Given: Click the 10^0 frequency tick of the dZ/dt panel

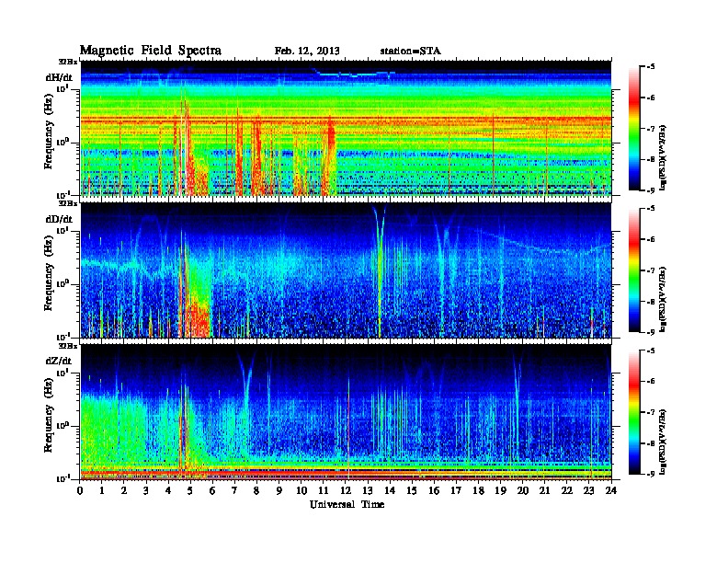Looking at the screenshot, I should click(x=63, y=426).
